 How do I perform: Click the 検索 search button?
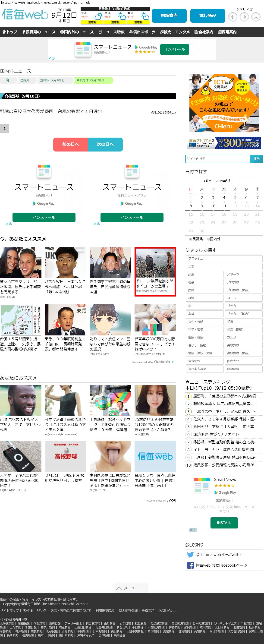click(x=257, y=159)
